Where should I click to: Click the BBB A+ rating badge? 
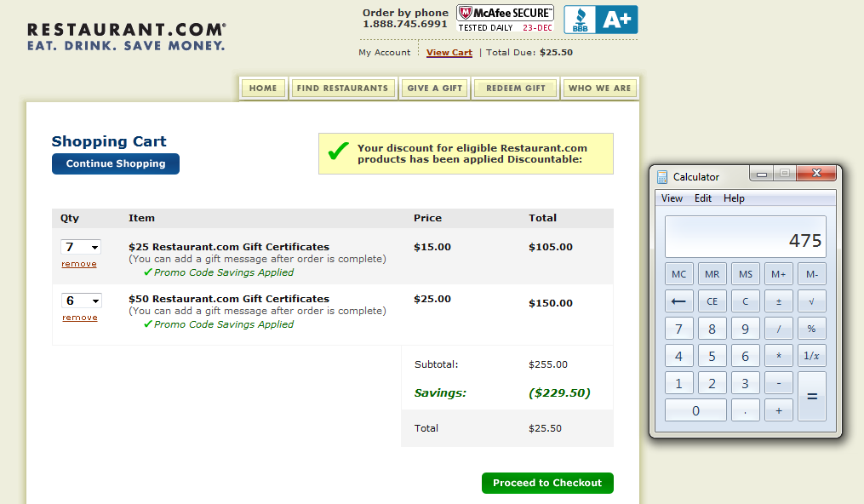click(600, 20)
